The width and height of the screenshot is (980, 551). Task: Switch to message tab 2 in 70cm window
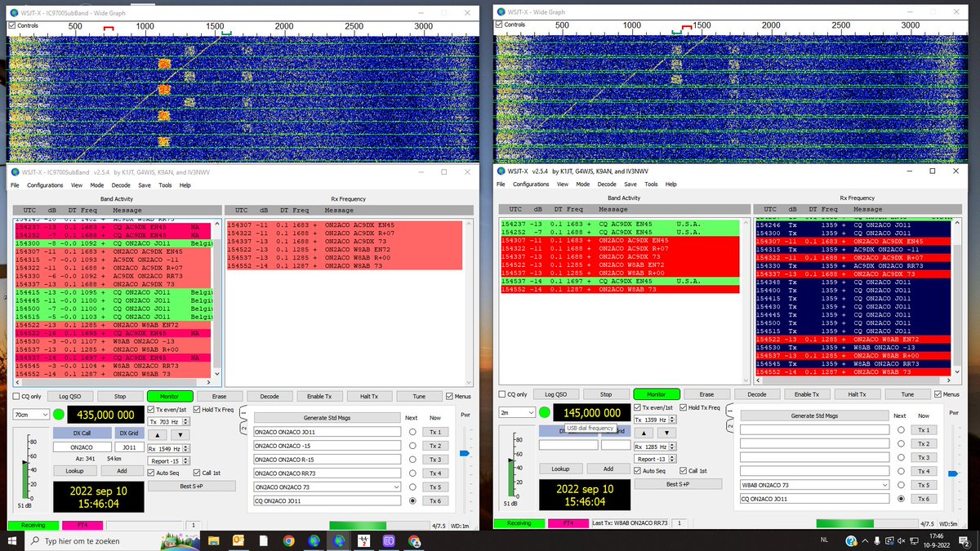(x=243, y=427)
